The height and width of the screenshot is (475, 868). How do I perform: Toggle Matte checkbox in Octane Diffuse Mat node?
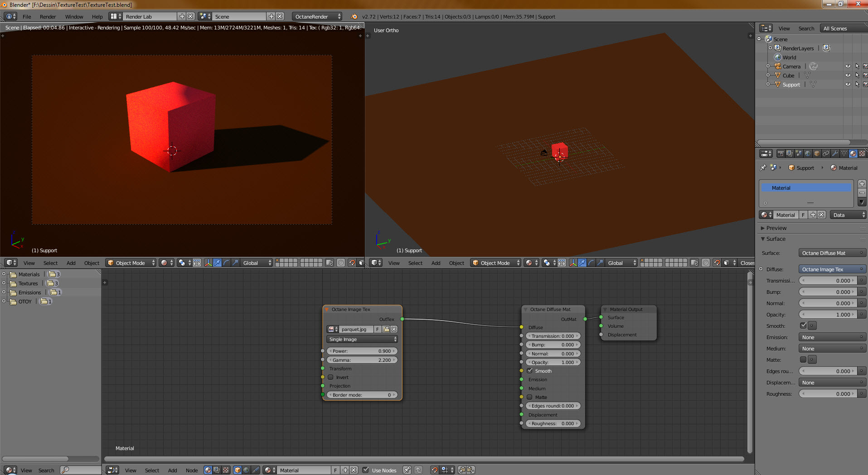pos(529,397)
